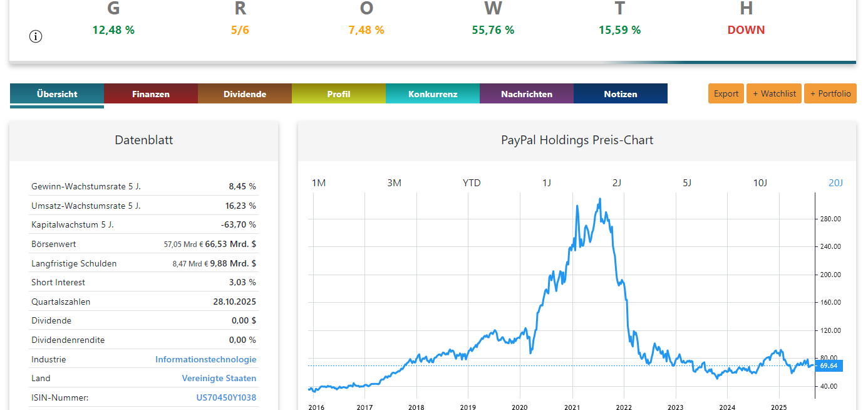Click the Umsatz-Wachstumsrate value 16,23 %
Viewport: 868px width, 410px height.
click(x=240, y=206)
